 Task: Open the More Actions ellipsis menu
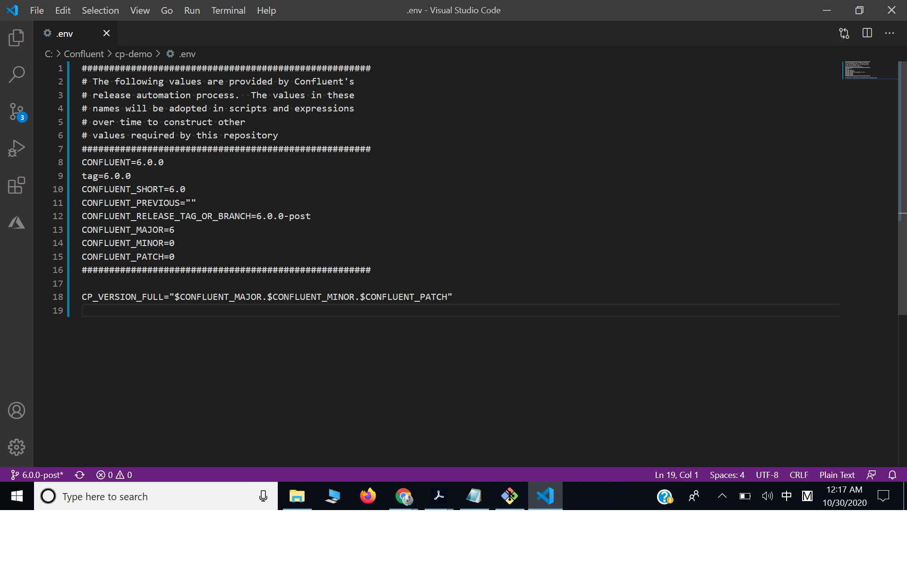point(890,33)
